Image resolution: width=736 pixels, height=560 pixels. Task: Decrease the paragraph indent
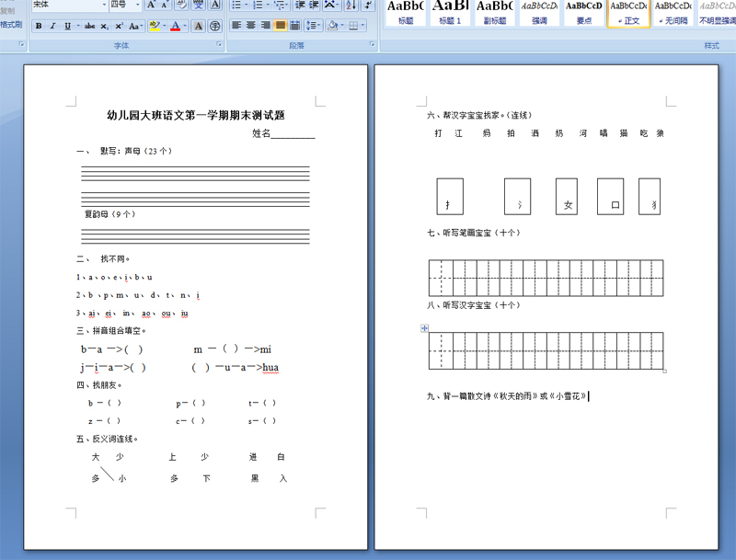coord(300,5)
